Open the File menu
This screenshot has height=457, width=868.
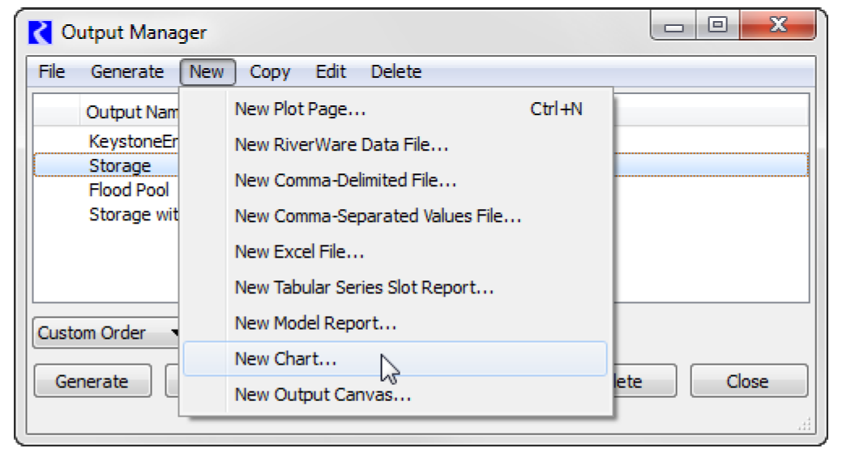(51, 72)
